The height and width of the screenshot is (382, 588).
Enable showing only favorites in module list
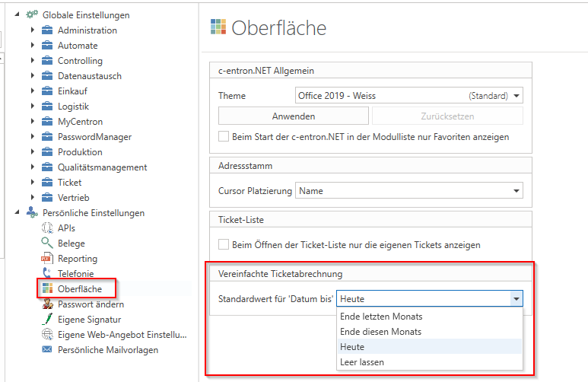(224, 137)
